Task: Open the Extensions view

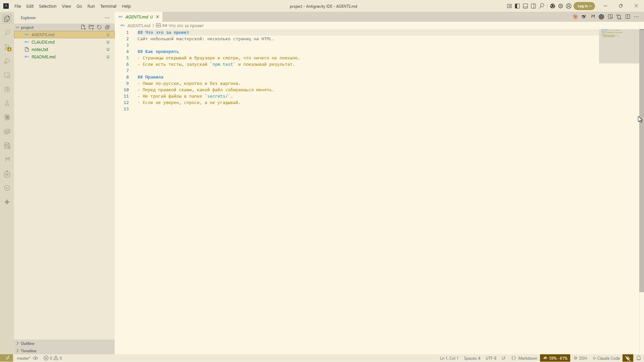Action: (7, 89)
